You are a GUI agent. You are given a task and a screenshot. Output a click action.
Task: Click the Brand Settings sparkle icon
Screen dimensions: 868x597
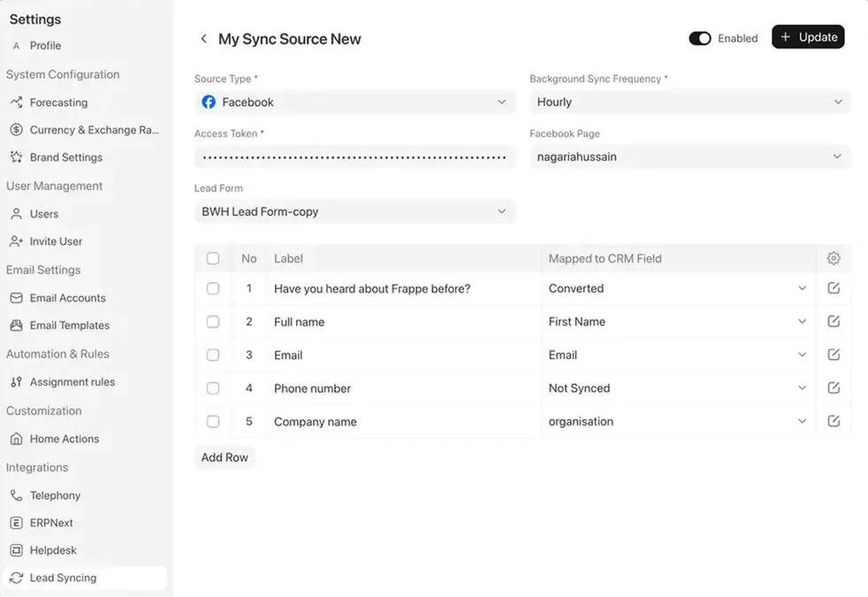(16, 157)
